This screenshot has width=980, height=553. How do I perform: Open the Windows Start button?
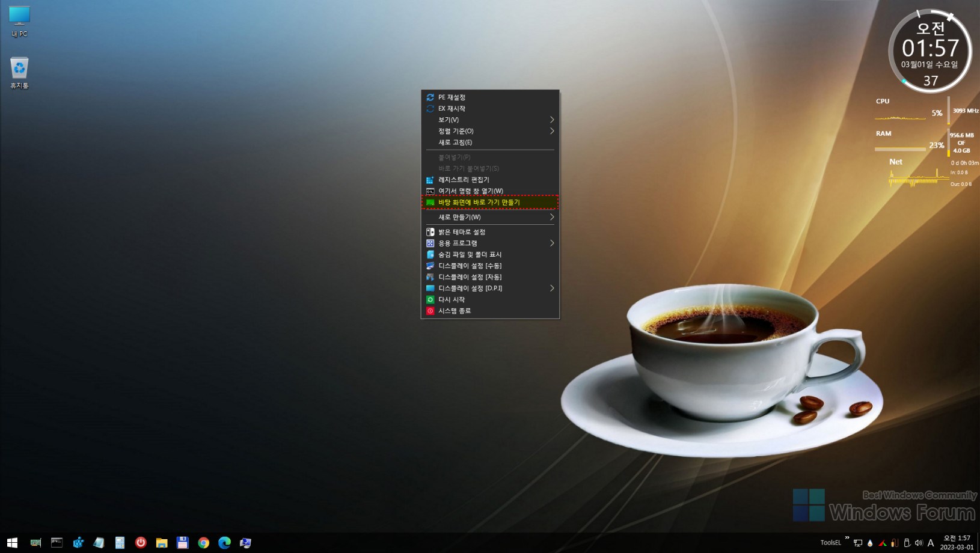tap(12, 543)
